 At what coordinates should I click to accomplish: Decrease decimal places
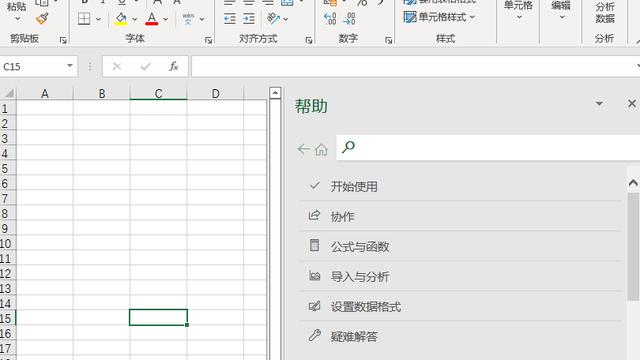(349, 18)
